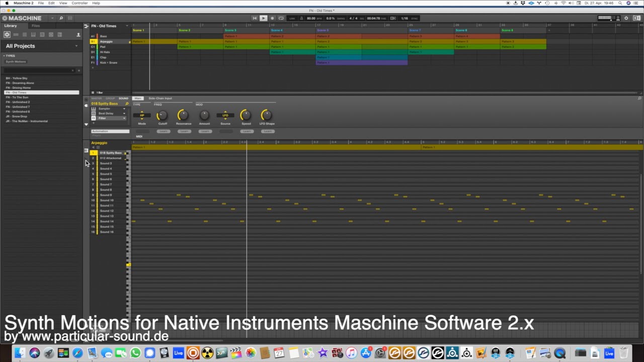Select project FN - To The Sun
The width and height of the screenshot is (644, 362).
[17, 97]
